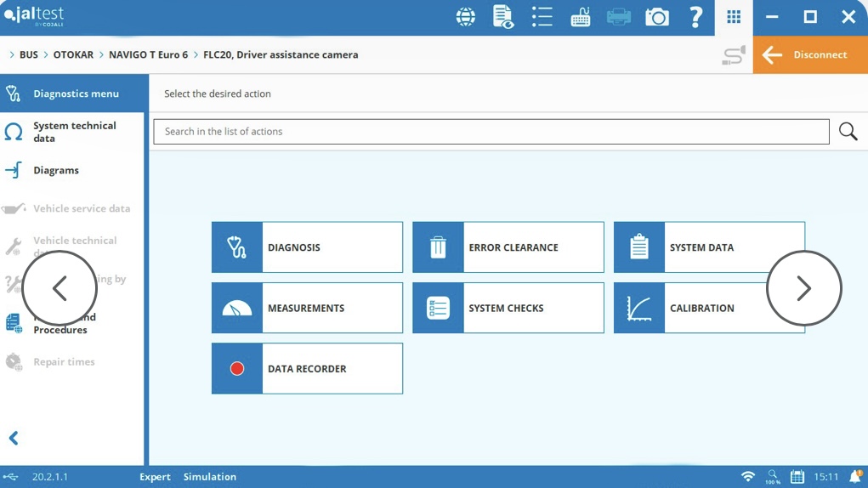Click the Jaltest logo
This screenshot has width=868, height=488.
[34, 16]
